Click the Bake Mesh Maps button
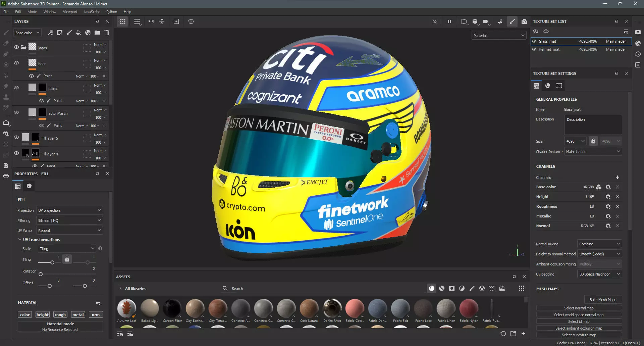644x346 pixels. 603,300
